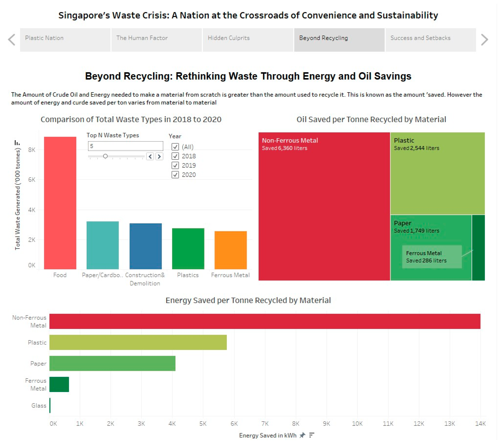Screen dimensions: 504x446
Task: Toggle the (All) year checkbox
Action: (175, 147)
